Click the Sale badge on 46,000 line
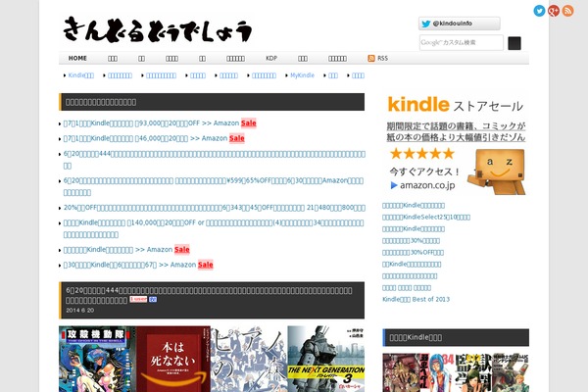 click(x=236, y=138)
